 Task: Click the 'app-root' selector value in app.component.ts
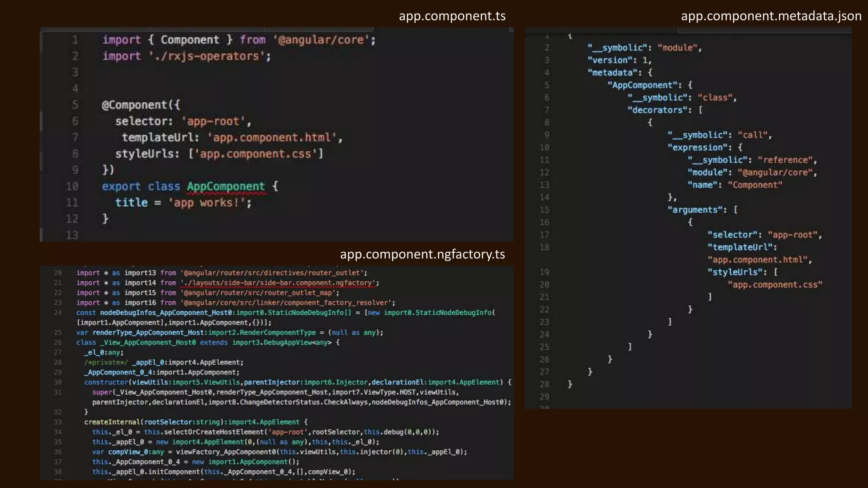tap(213, 121)
